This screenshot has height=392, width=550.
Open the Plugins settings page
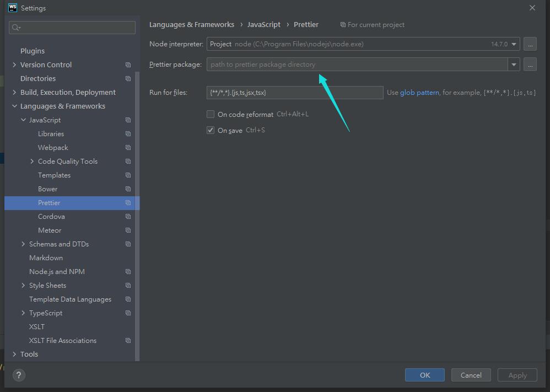tap(33, 51)
